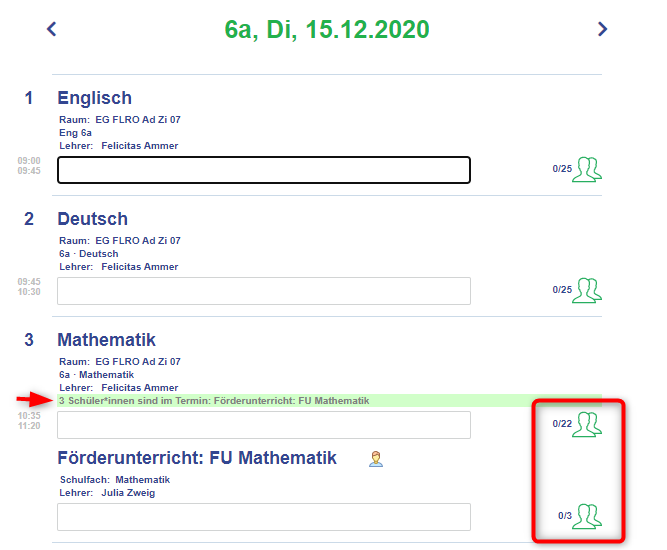Open attendance icon for Förderunterricht FU Mathematik
Screen dimensions: 667x550
587,516
